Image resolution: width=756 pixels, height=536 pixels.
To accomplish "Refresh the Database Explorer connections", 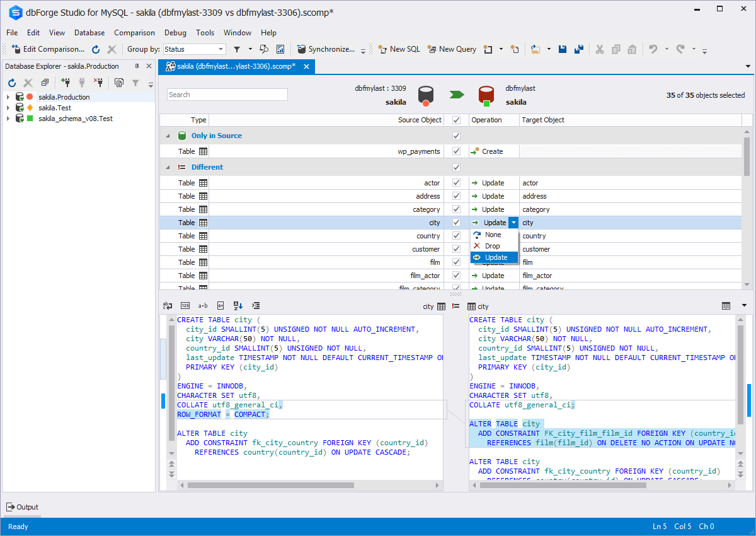I will 12,83.
